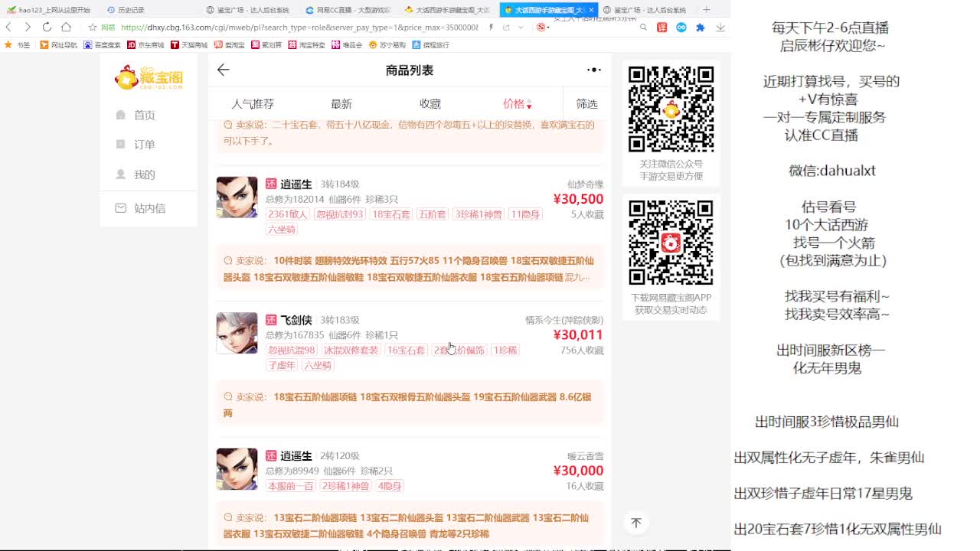
Task: Click the 暖云香雪 server name
Action: tap(585, 456)
